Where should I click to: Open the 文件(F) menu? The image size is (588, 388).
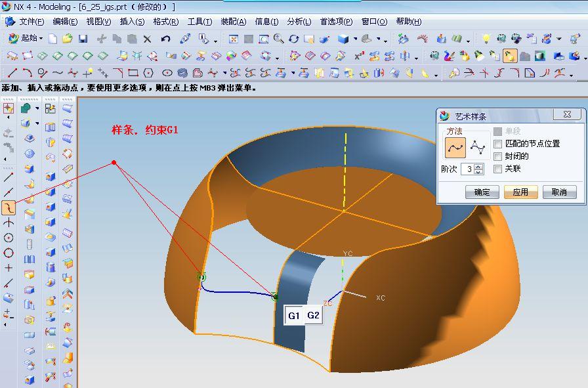click(x=31, y=22)
